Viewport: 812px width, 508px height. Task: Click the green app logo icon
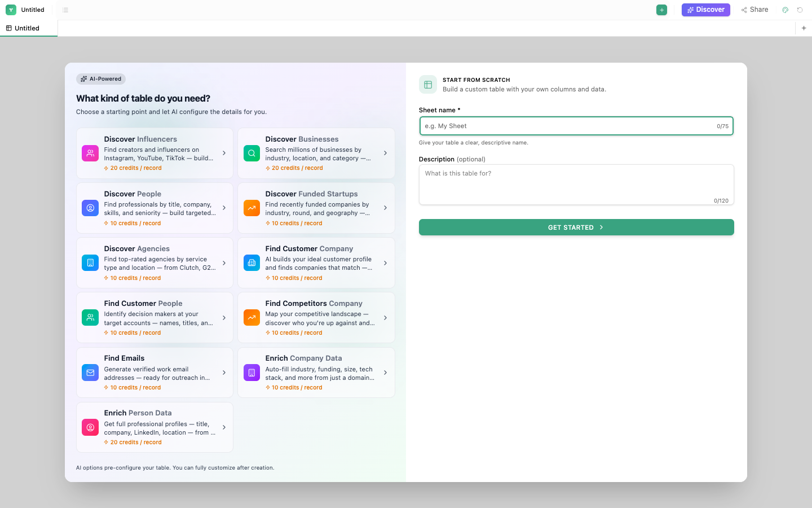(x=11, y=10)
